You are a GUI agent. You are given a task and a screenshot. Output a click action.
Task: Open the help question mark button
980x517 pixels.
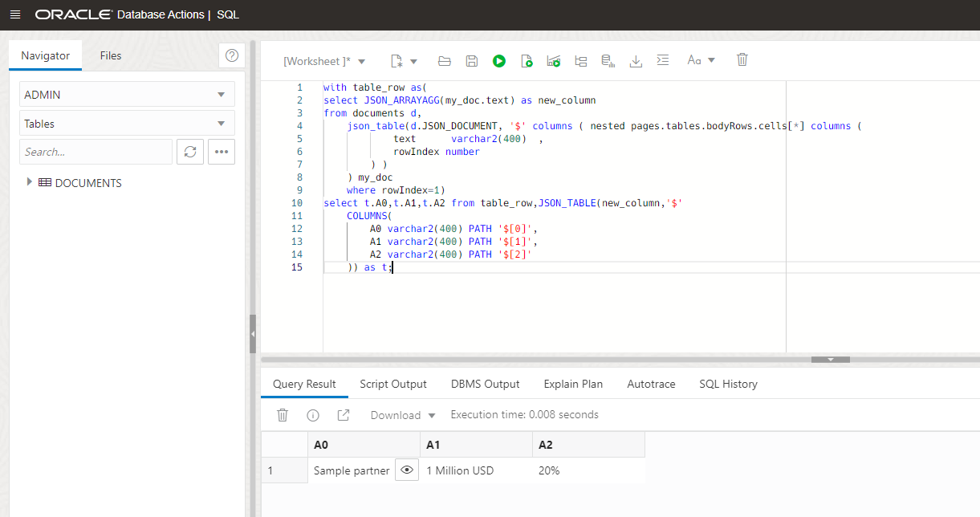[232, 55]
